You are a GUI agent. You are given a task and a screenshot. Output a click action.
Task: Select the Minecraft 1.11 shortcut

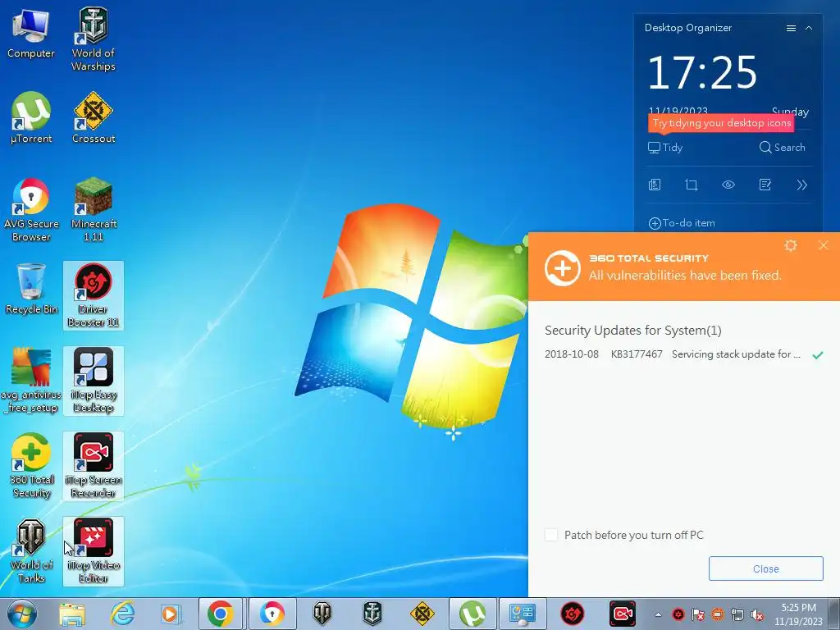pyautogui.click(x=94, y=210)
